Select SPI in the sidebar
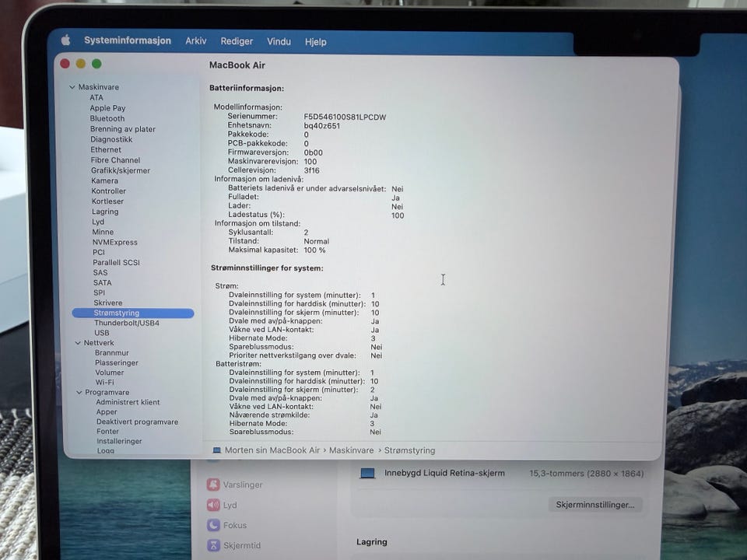Viewport: 747px width, 560px height. point(99,293)
